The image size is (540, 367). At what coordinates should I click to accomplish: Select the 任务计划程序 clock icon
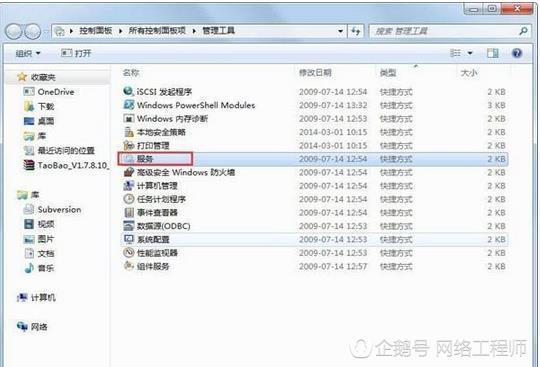[x=128, y=199]
